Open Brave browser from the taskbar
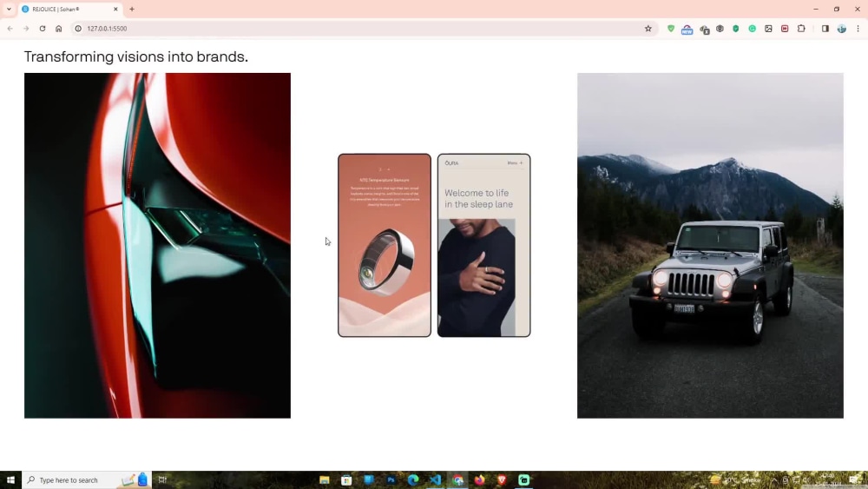This screenshot has width=868, height=489. [x=502, y=479]
